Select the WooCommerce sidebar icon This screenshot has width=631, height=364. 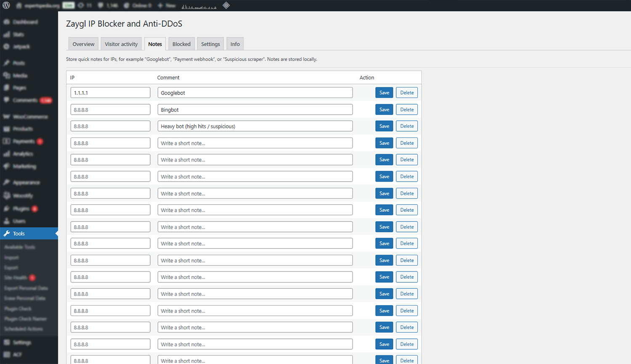7,116
